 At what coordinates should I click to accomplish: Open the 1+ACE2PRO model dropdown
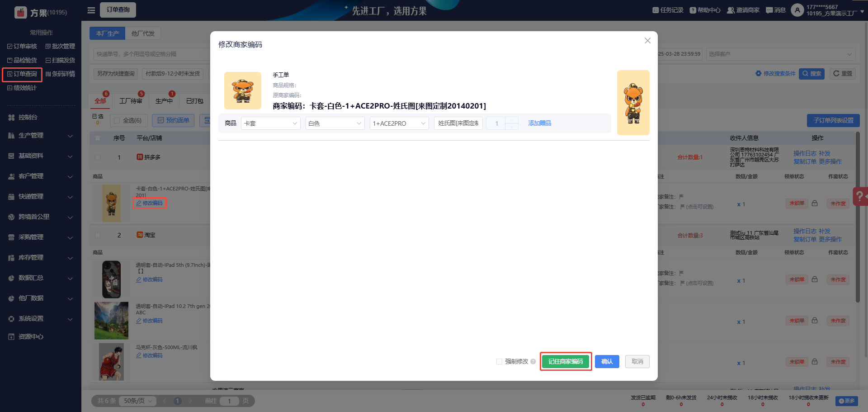coord(399,123)
